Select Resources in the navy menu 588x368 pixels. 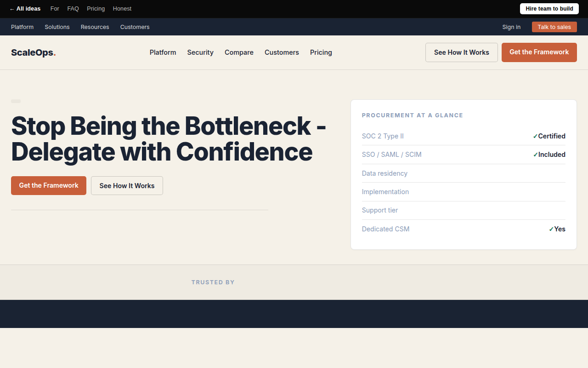click(95, 27)
